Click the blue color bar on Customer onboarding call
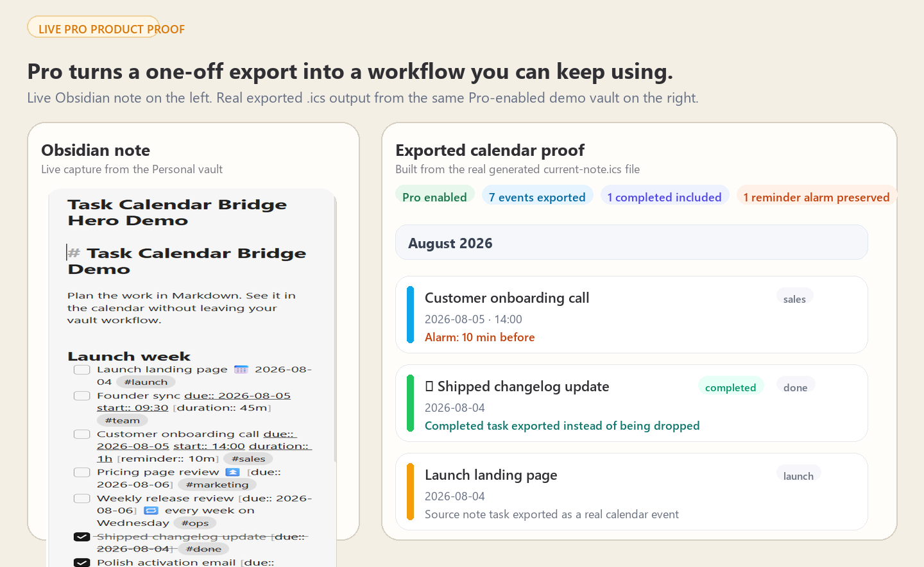 (411, 315)
